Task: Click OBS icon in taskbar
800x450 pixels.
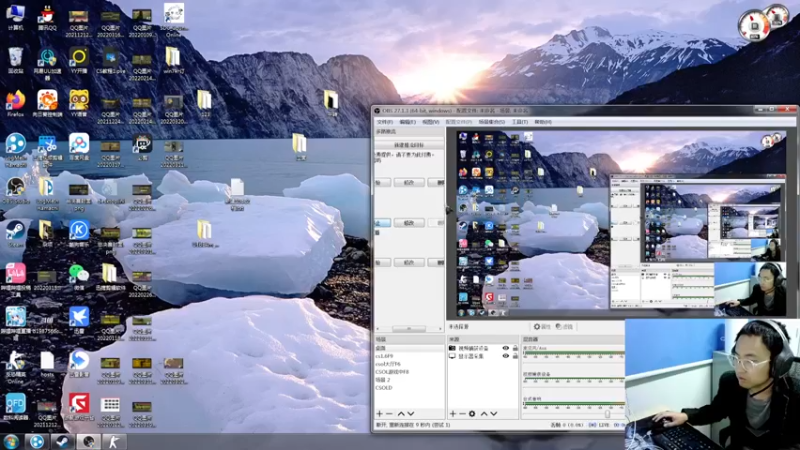Action: click(88, 441)
